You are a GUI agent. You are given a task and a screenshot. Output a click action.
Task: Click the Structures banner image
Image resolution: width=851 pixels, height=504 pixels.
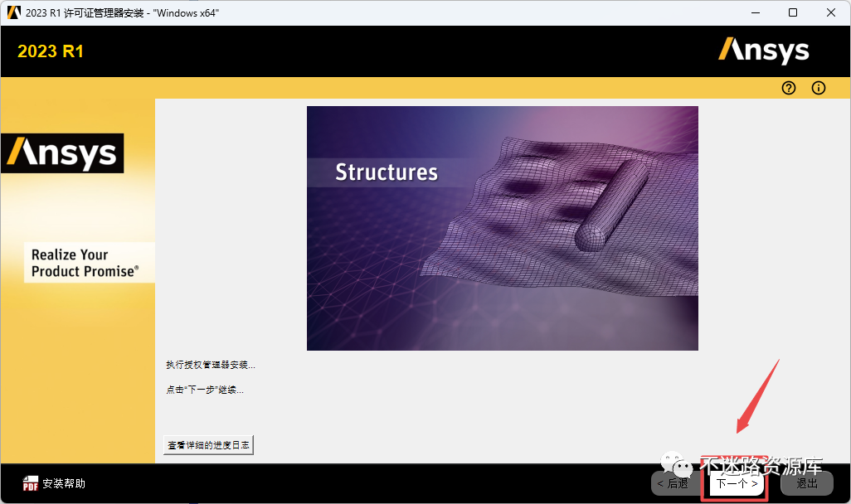click(503, 228)
